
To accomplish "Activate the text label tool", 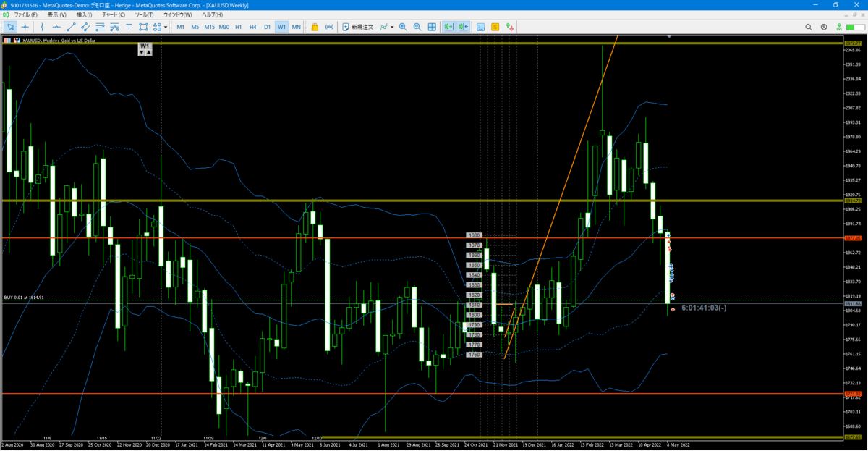I will (x=129, y=27).
